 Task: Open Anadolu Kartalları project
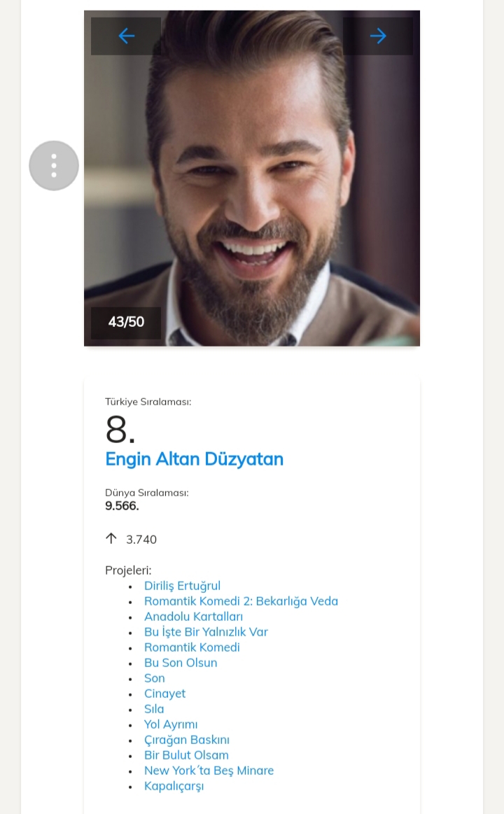pyautogui.click(x=193, y=617)
